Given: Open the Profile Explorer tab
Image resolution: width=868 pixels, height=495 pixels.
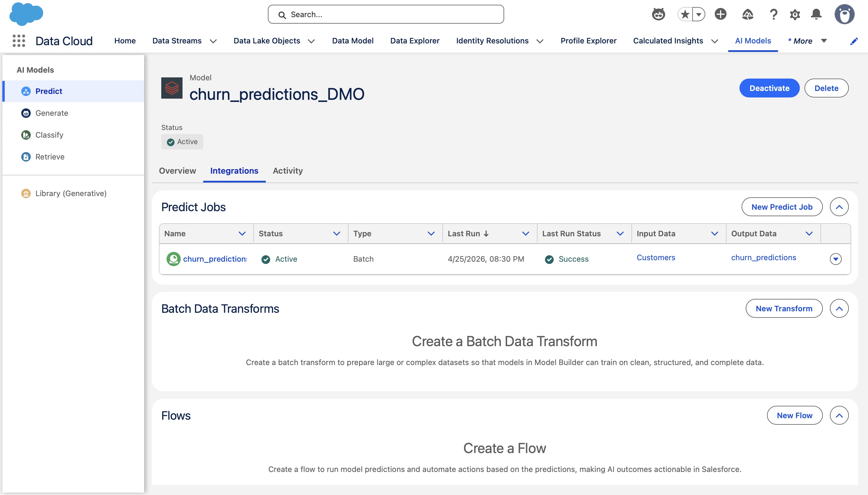Looking at the screenshot, I should pos(588,41).
